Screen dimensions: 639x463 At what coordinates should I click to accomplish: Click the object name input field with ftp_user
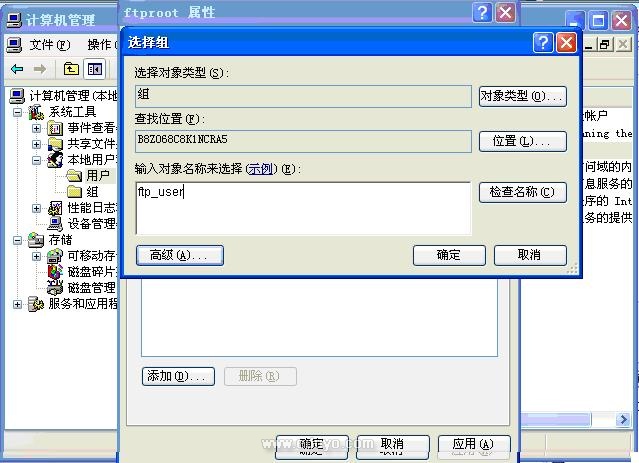click(302, 207)
